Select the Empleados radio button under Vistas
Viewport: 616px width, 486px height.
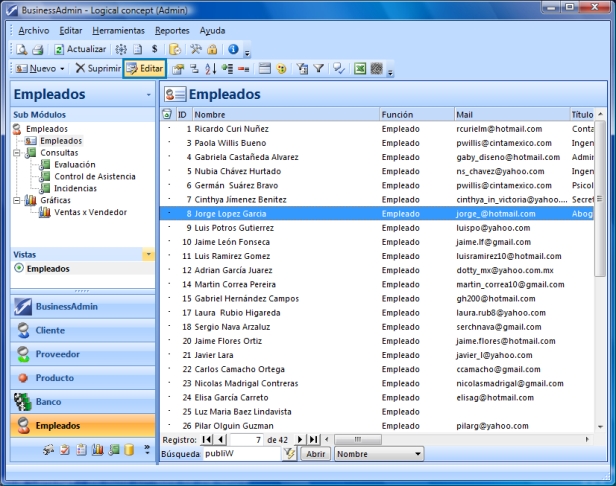pyautogui.click(x=19, y=269)
